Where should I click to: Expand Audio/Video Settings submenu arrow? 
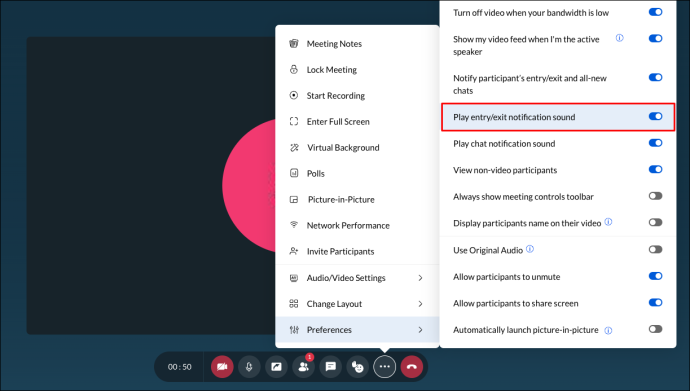point(420,278)
